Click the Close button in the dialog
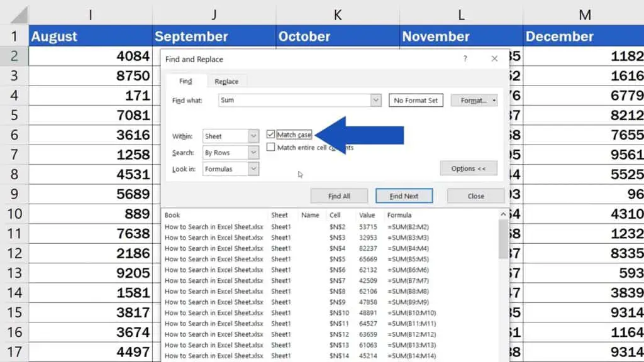 click(475, 196)
